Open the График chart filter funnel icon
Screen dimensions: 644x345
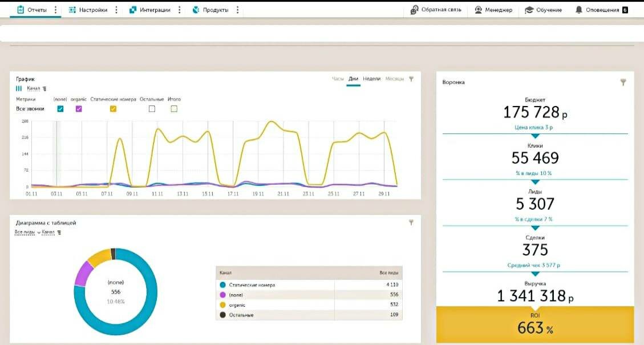click(411, 79)
